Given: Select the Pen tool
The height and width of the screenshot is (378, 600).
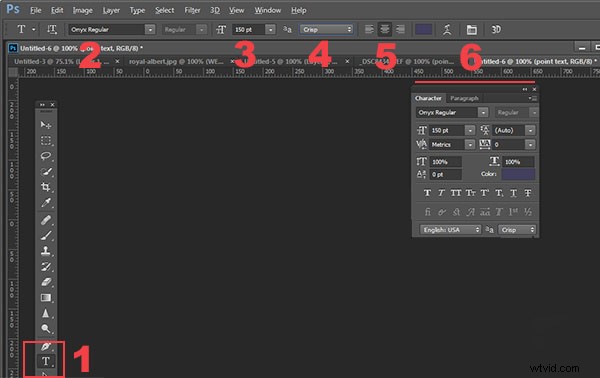Looking at the screenshot, I should [x=46, y=347].
